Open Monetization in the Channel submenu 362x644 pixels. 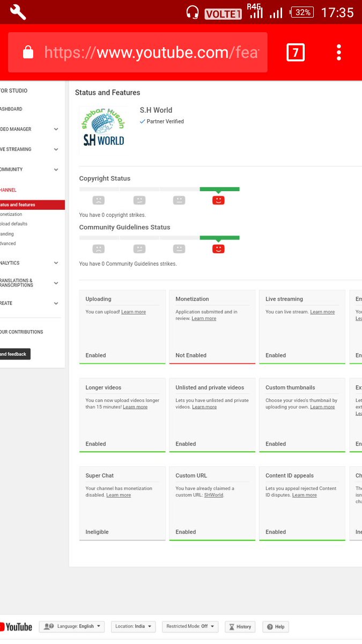coord(11,214)
